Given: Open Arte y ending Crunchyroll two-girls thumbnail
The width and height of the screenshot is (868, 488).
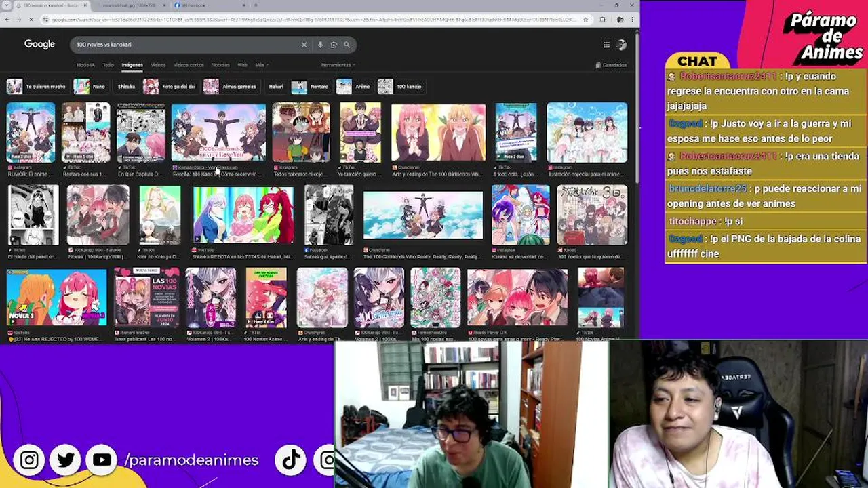Looking at the screenshot, I should [x=439, y=133].
